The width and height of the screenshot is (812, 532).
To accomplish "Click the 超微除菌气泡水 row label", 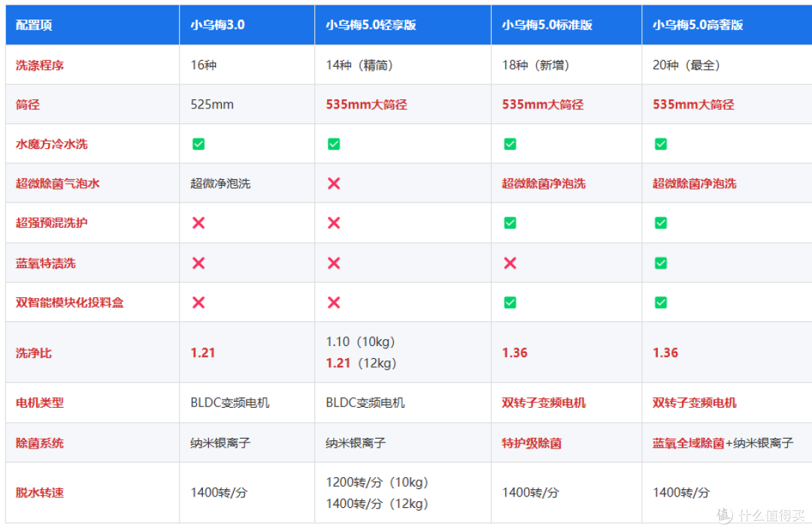I will click(x=57, y=184).
